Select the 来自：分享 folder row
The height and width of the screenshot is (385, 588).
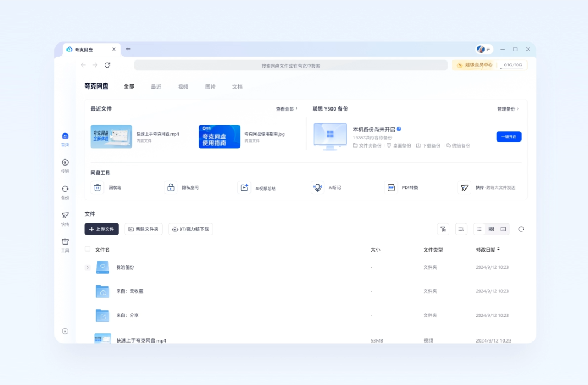pos(305,316)
